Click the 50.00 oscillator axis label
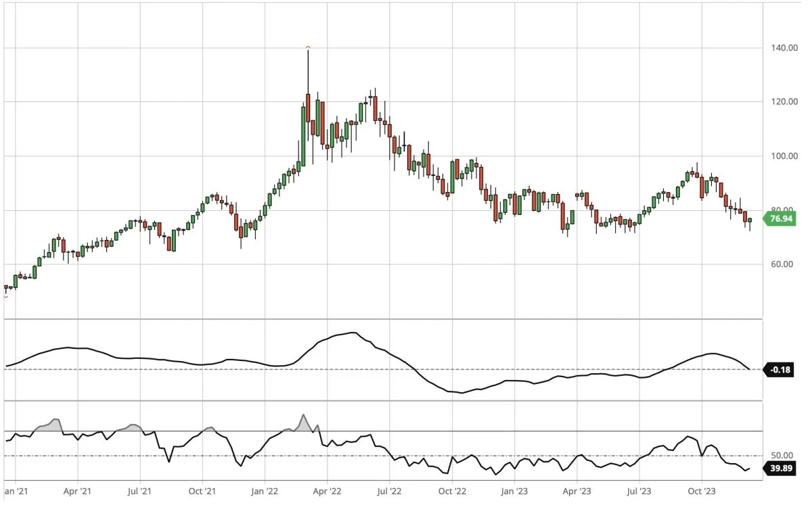 (x=784, y=456)
